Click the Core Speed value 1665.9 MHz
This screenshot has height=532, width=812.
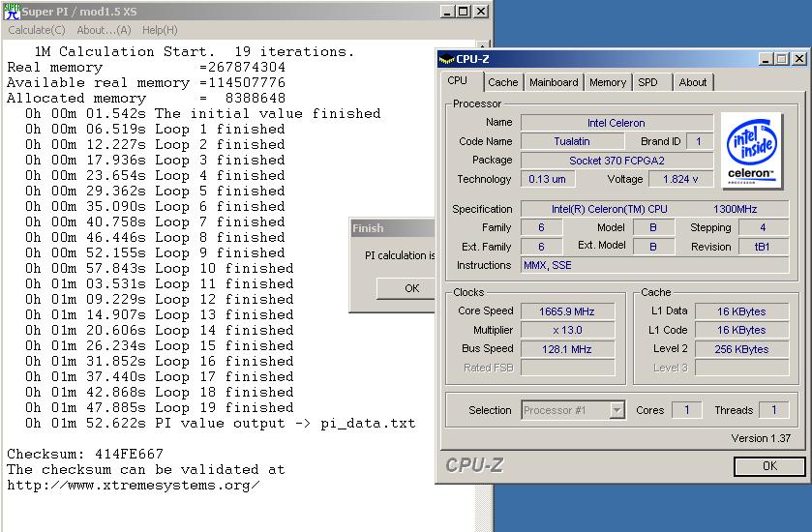click(567, 311)
